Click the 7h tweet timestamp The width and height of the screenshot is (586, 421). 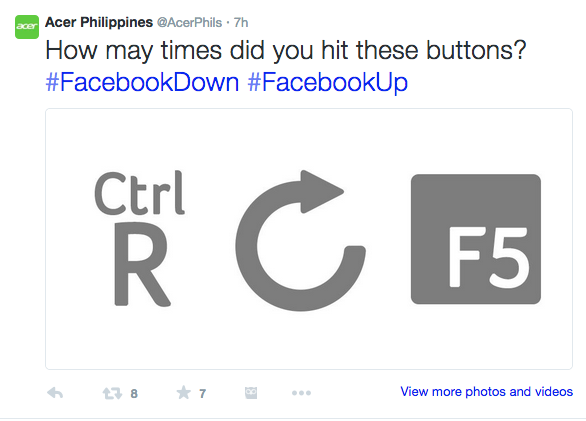click(241, 22)
